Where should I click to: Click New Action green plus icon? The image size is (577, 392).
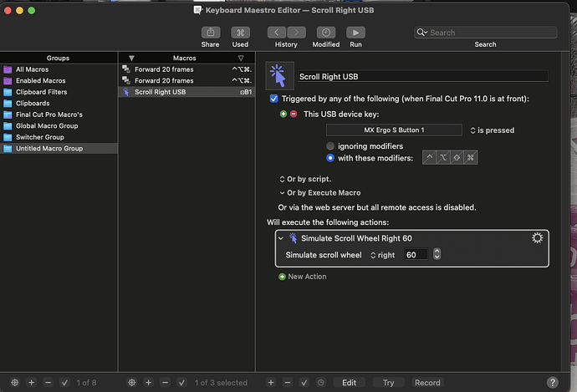[282, 277]
